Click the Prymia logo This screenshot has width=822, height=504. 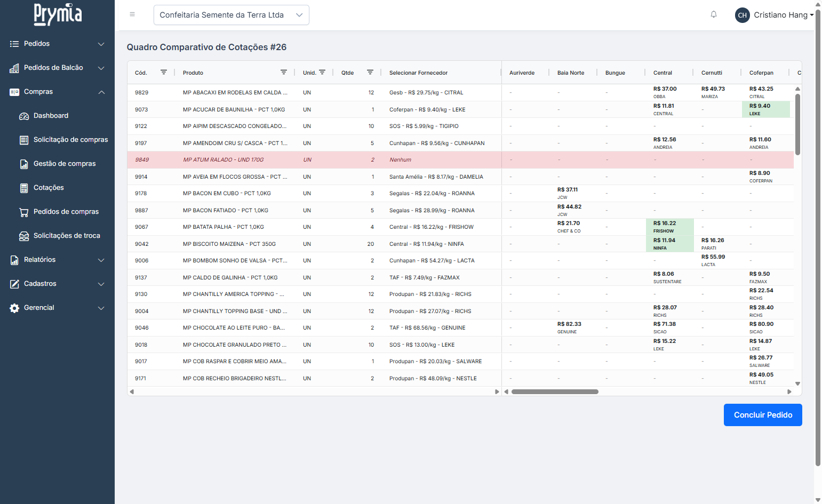point(58,14)
